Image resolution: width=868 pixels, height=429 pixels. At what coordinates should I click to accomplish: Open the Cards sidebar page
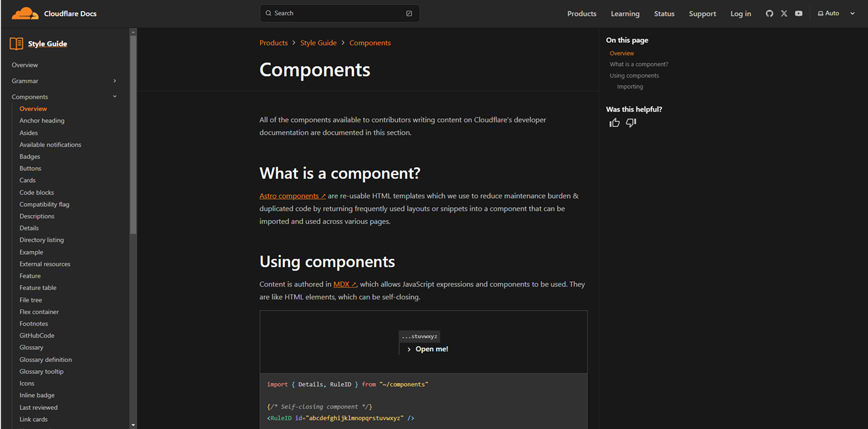click(x=27, y=180)
